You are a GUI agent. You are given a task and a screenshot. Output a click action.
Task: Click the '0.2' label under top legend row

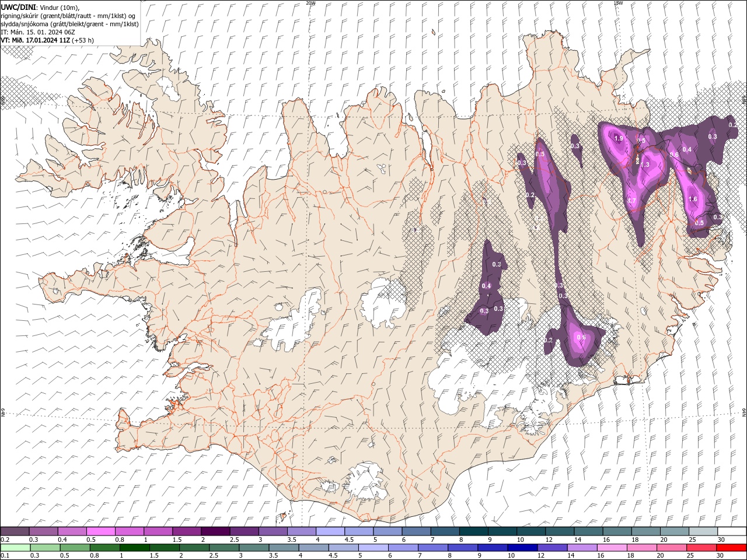5,540
